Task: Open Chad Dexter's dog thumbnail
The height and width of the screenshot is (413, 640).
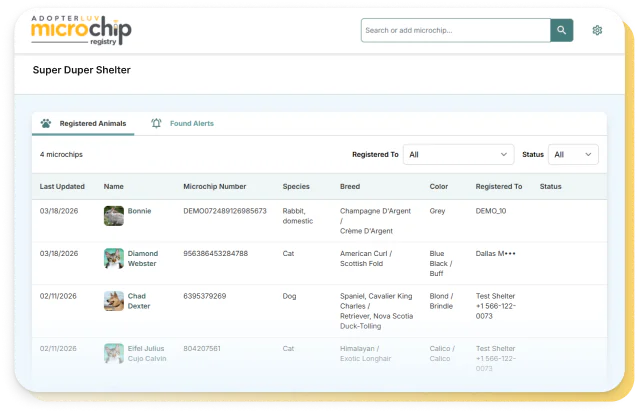Action: 114,301
